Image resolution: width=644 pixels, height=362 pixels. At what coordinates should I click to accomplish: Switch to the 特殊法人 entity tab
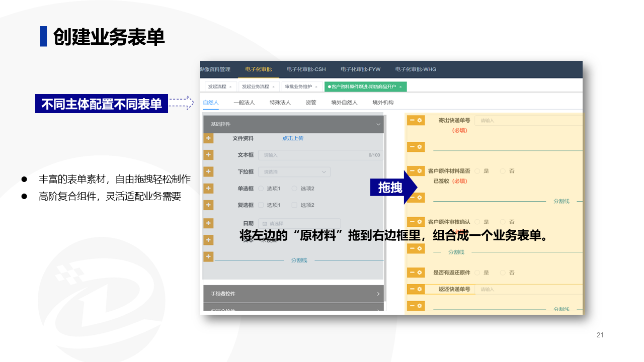[280, 103]
